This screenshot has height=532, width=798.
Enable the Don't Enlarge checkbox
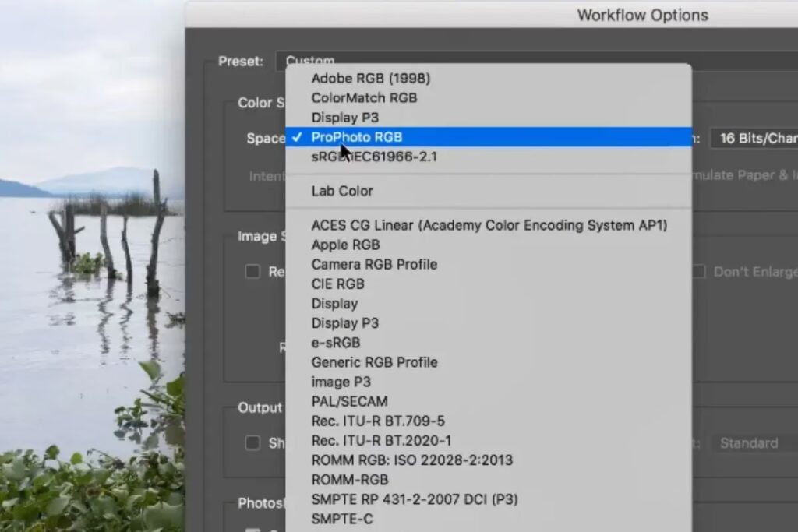pyautogui.click(x=699, y=272)
